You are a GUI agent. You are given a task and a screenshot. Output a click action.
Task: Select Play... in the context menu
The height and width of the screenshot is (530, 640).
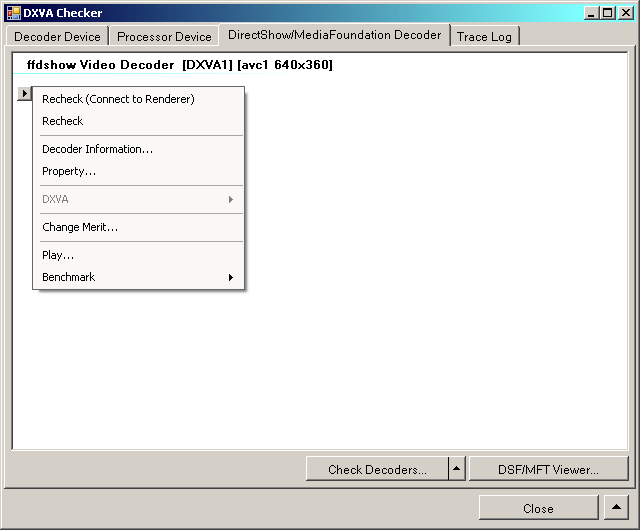pos(138,255)
